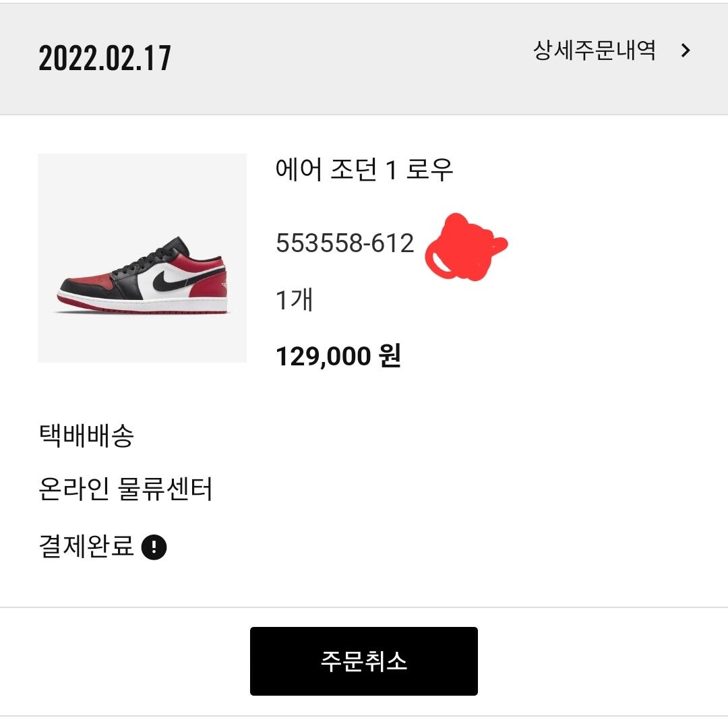This screenshot has width=728, height=724.
Task: Click the price 129,000 원
Action: click(x=338, y=355)
